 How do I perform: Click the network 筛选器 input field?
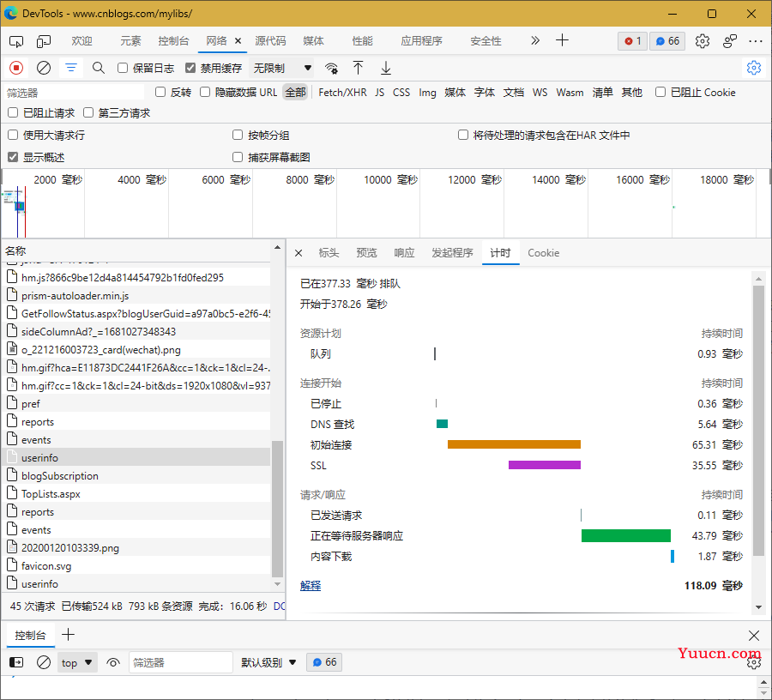[x=74, y=93]
